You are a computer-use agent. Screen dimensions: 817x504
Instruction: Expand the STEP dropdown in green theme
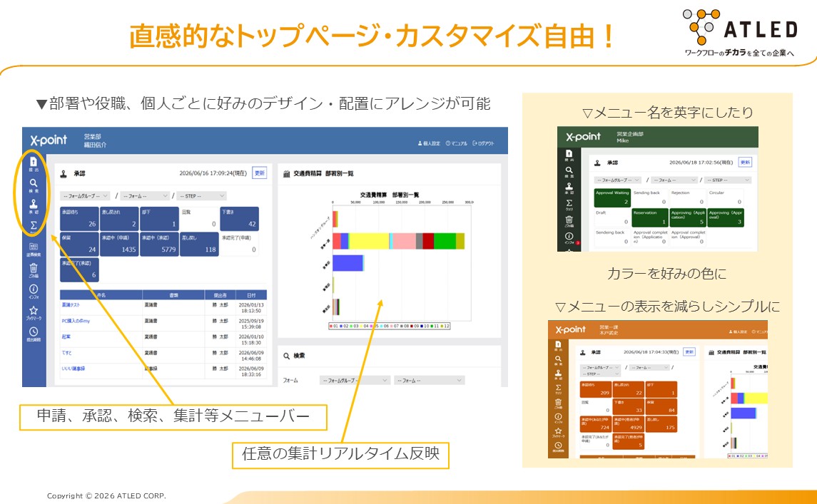coord(728,180)
